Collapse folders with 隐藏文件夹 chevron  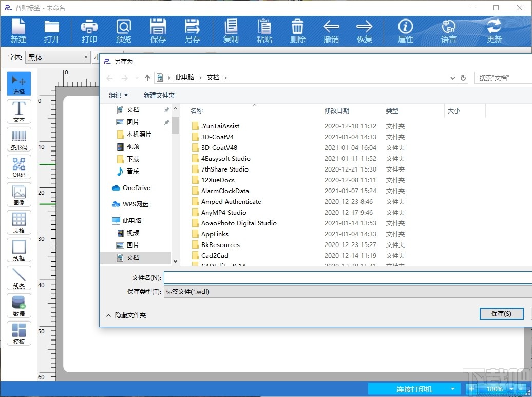click(x=108, y=315)
